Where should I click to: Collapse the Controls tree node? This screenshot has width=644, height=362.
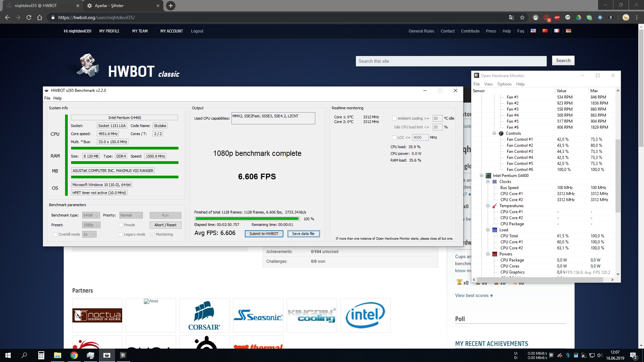(494, 133)
